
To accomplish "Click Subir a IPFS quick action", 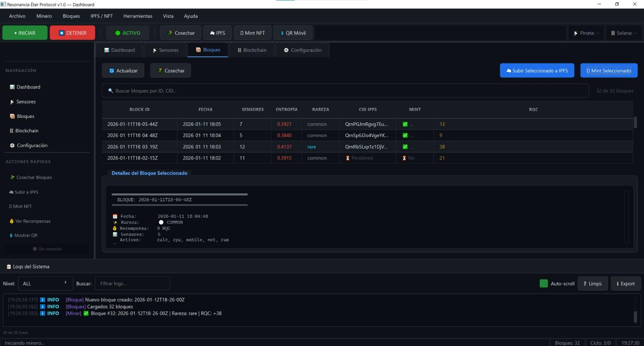I will point(26,192).
